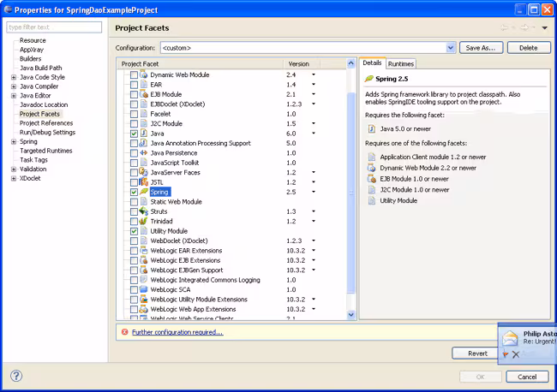Select Project References in the sidebar
The width and height of the screenshot is (557, 392).
(x=46, y=123)
